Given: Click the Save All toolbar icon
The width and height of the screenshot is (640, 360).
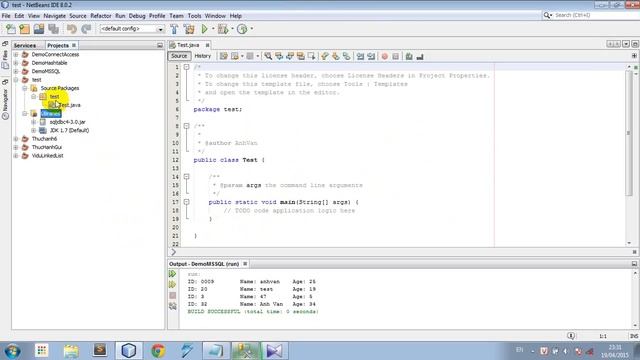Looking at the screenshot, I should (x=53, y=29).
